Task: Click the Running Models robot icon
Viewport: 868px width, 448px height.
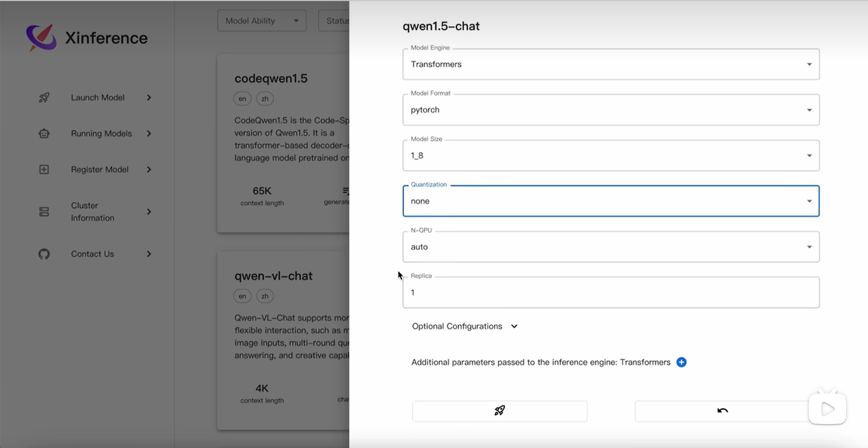Action: [x=44, y=133]
